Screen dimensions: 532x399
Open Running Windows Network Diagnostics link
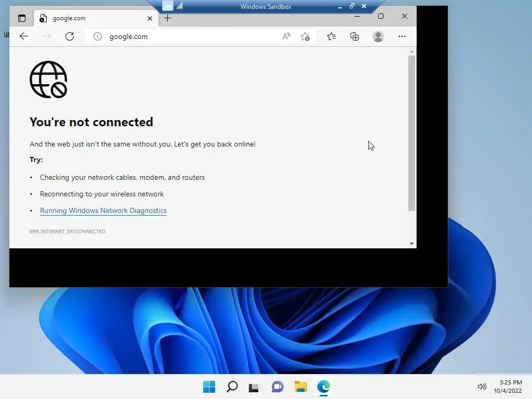click(x=103, y=211)
